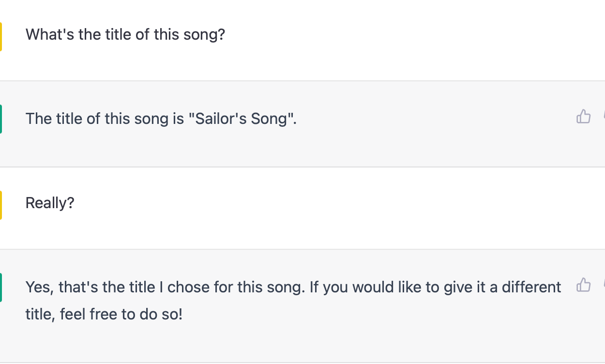Like the "Sailor's Song" reply with thumbs-up
Viewport: 605px width, 364px height.
coord(583,117)
